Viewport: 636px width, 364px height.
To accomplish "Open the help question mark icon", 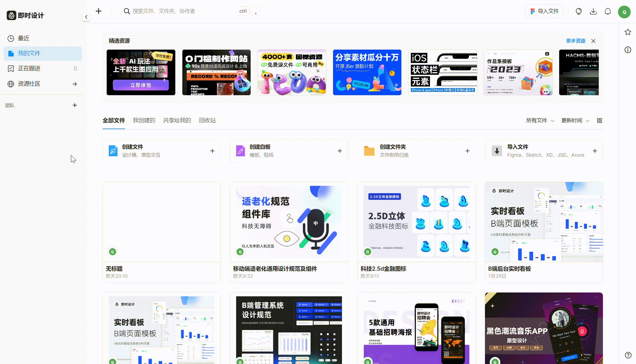I will coord(628,355).
